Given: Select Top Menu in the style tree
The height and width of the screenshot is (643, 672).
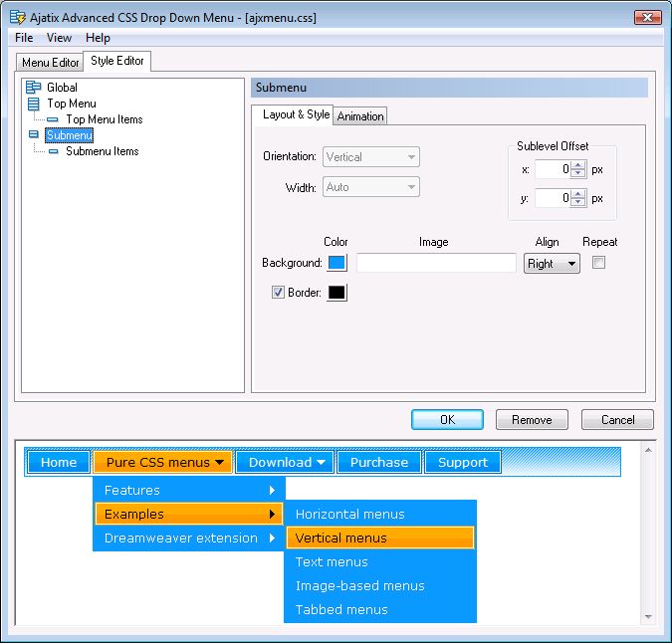Looking at the screenshot, I should [x=72, y=104].
